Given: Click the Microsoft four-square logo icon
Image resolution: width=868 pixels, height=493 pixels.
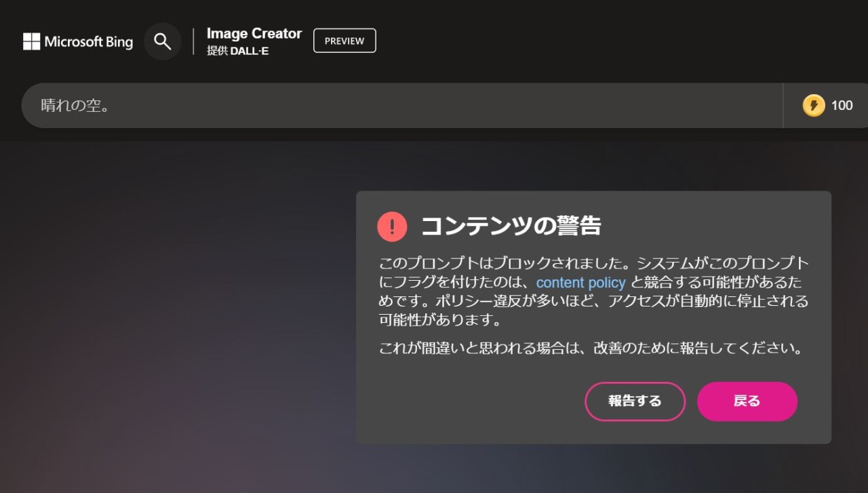Looking at the screenshot, I should point(31,41).
